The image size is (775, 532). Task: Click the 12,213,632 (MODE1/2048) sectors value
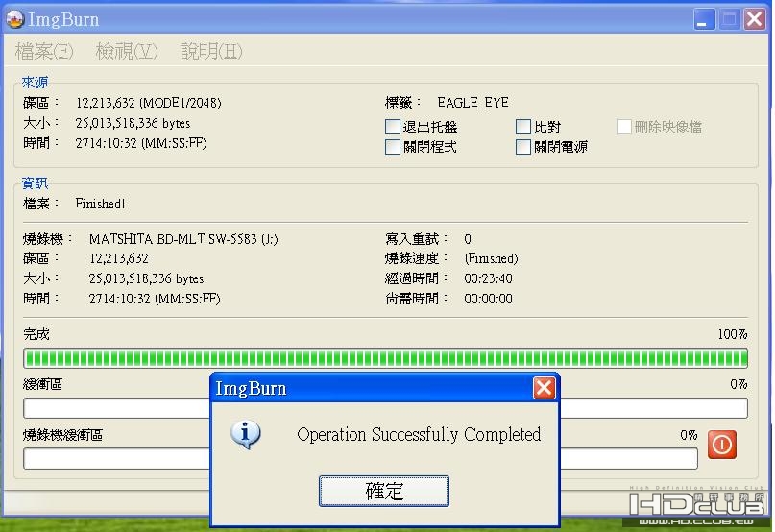[x=148, y=103]
